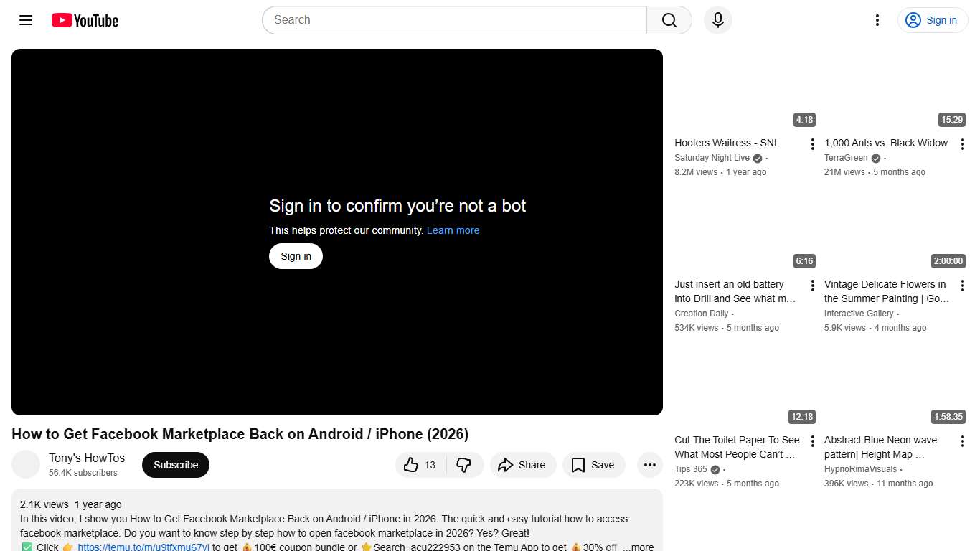Click the YouTube logo to go home
Screen dimensions: 980x551
[84, 20]
